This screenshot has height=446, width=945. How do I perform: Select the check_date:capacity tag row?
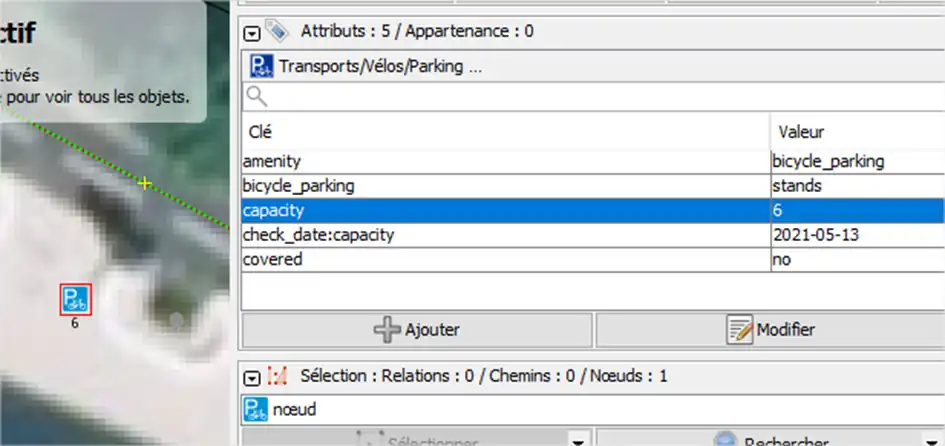coord(505,235)
